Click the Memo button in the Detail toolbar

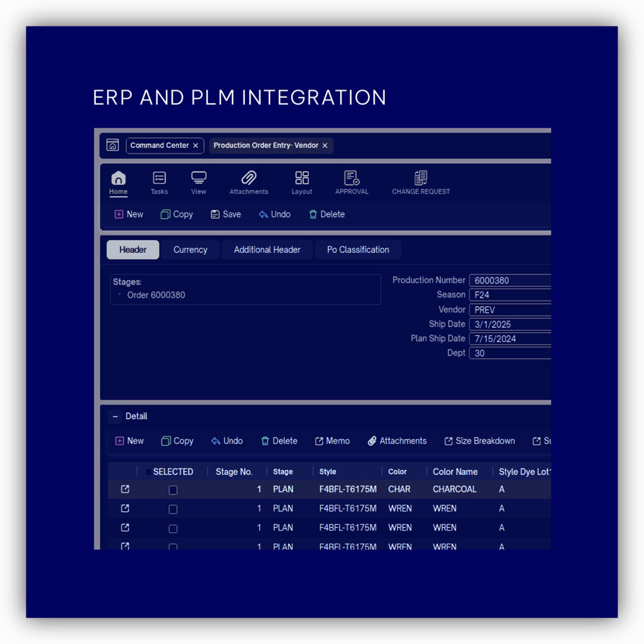332,441
